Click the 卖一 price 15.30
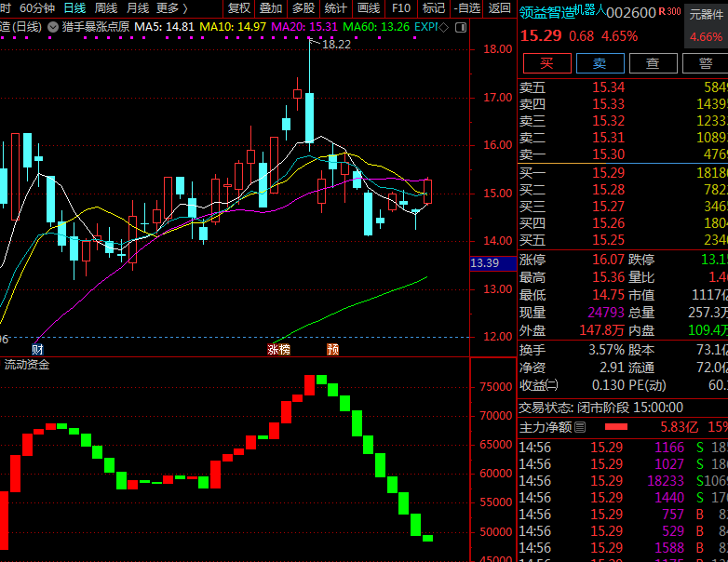 (x=608, y=154)
